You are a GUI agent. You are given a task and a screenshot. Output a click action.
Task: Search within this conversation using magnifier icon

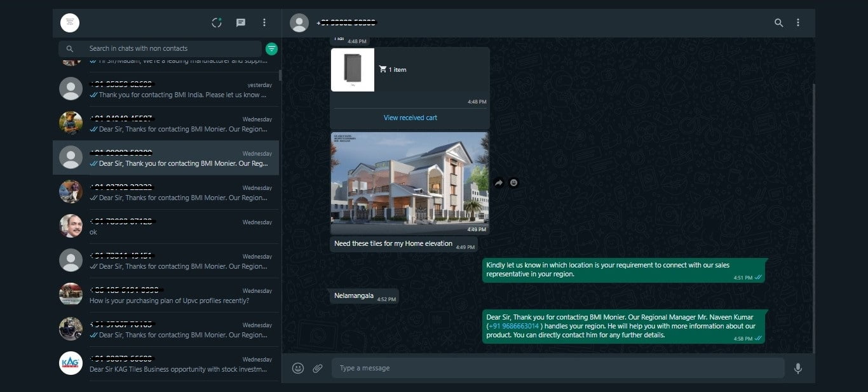coord(778,23)
